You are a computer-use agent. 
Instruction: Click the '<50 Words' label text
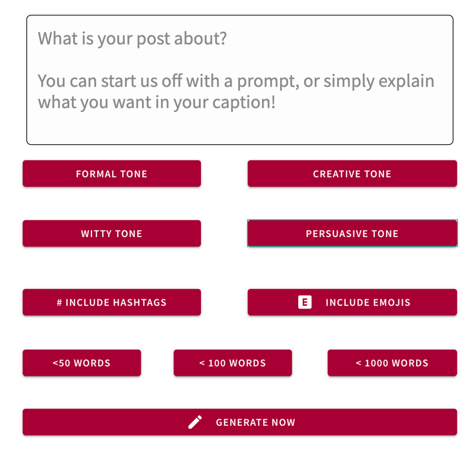tap(82, 363)
